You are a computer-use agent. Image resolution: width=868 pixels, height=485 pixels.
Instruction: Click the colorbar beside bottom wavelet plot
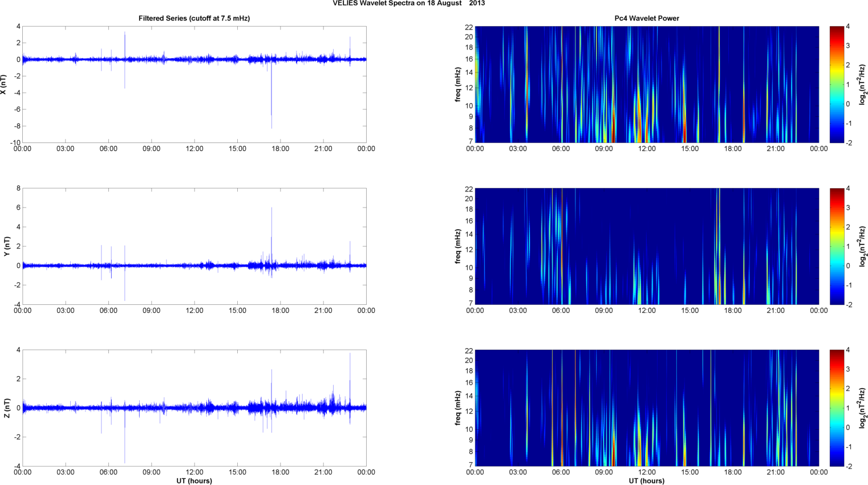pos(836,408)
